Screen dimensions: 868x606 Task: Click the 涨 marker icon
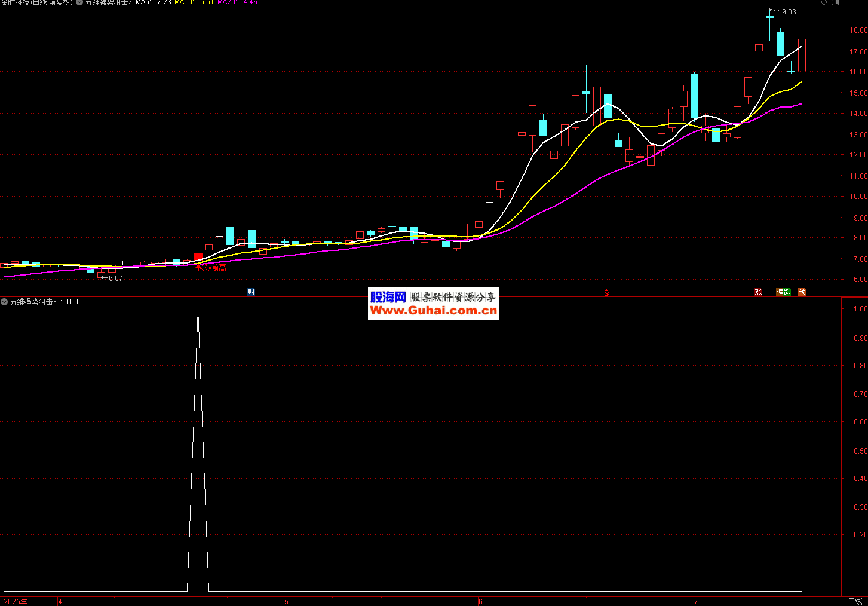click(x=758, y=292)
